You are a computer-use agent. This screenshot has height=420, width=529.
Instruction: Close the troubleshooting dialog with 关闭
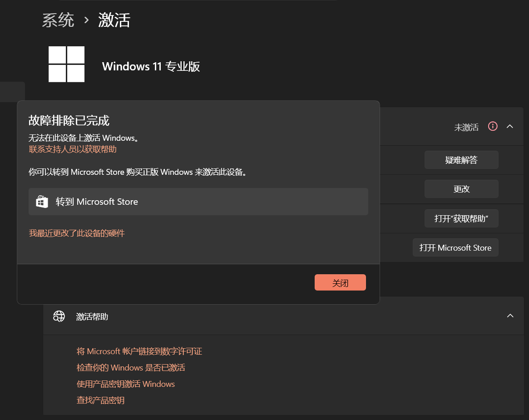pos(340,282)
